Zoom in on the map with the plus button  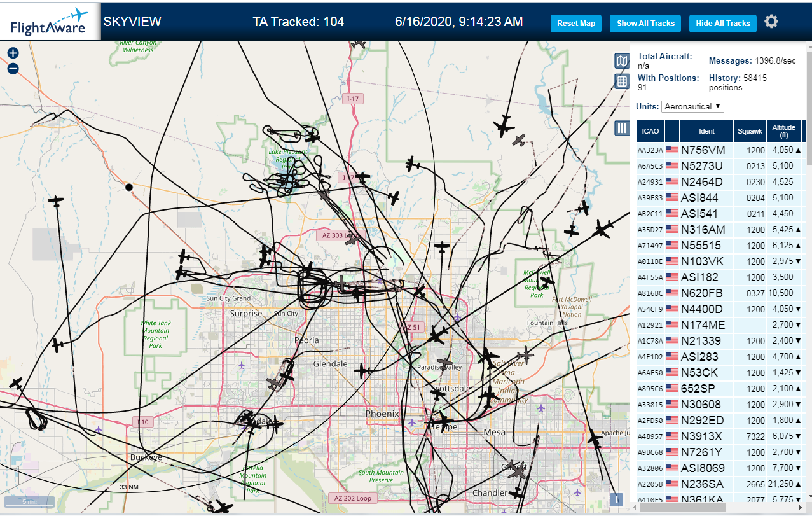tap(13, 53)
